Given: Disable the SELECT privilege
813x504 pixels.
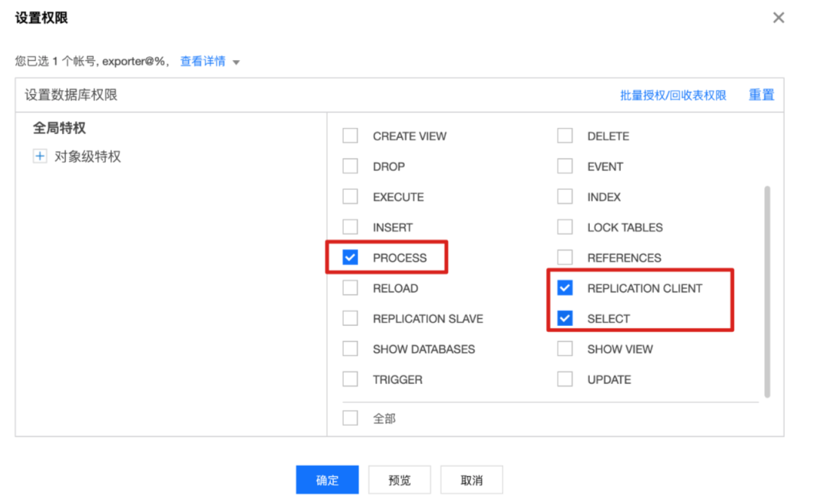Looking at the screenshot, I should [565, 318].
